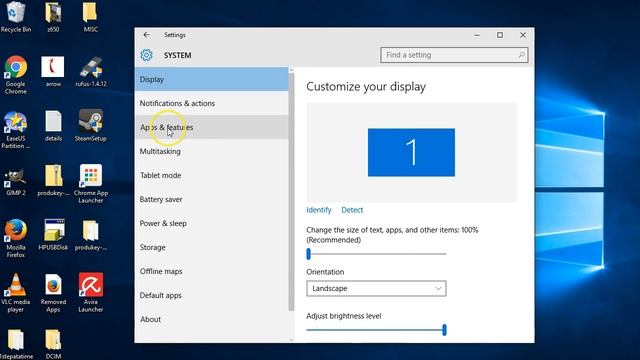Screen dimensions: 640x360
Task: Open Battery saver settings
Action: coord(211,200)
